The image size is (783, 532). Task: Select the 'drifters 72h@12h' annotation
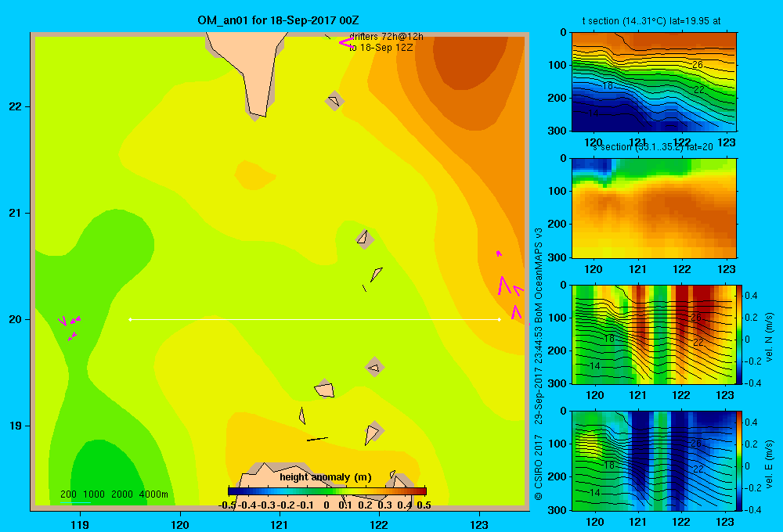386,37
